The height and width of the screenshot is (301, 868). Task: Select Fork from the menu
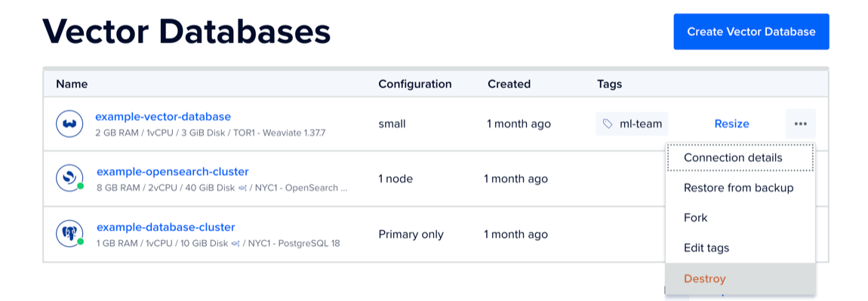[x=740, y=218]
